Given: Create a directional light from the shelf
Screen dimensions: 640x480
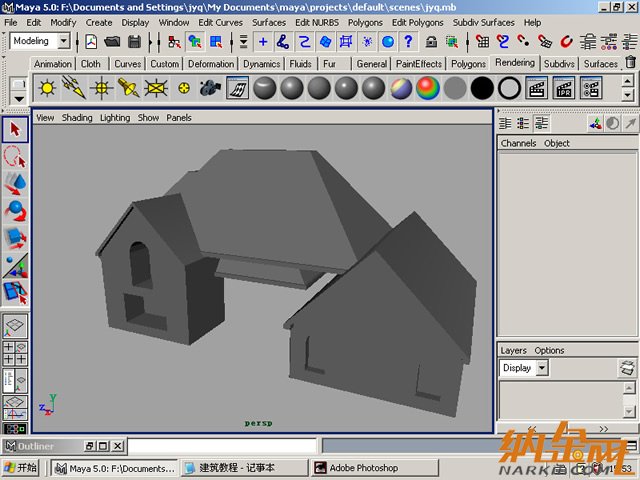Looking at the screenshot, I should point(74,88).
